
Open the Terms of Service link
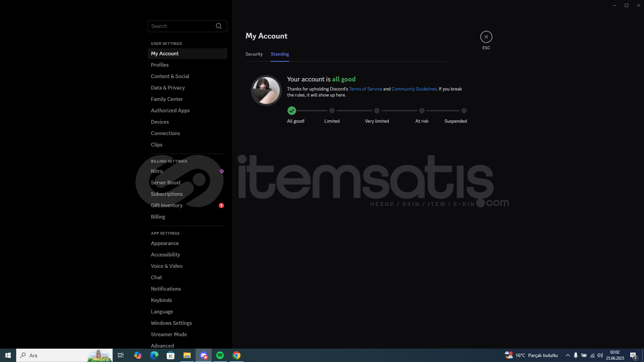365,89
